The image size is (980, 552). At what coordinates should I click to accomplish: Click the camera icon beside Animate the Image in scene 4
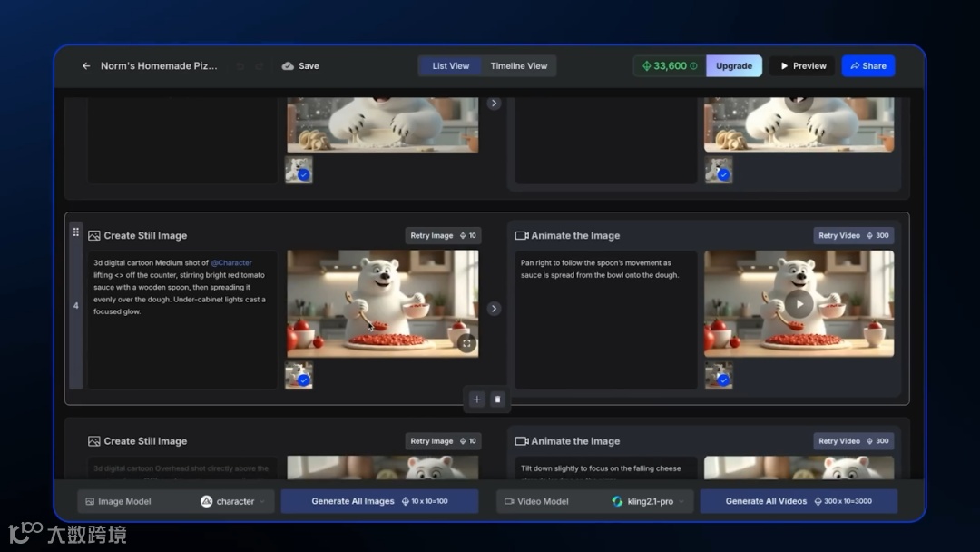521,236
